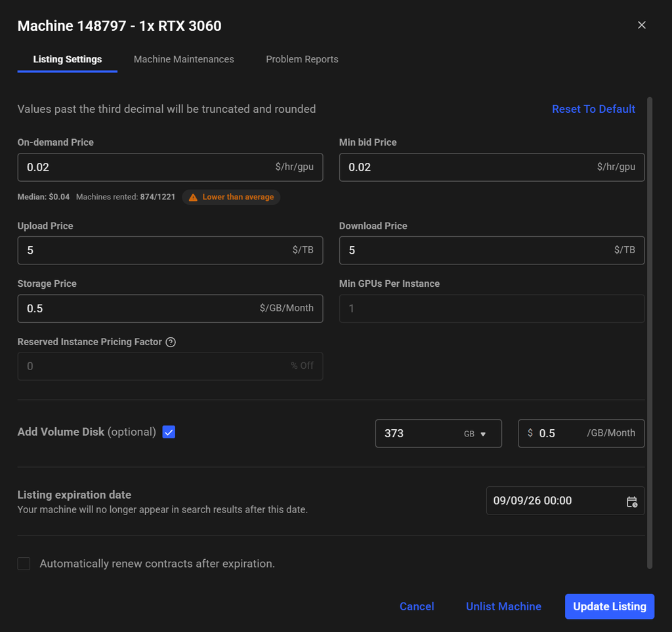Viewport: 672px width, 632px height.
Task: Select the Storage Price input
Action: click(170, 308)
